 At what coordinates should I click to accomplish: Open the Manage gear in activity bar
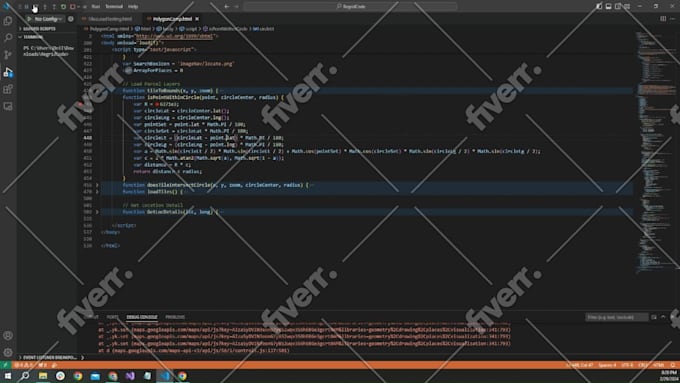click(8, 352)
